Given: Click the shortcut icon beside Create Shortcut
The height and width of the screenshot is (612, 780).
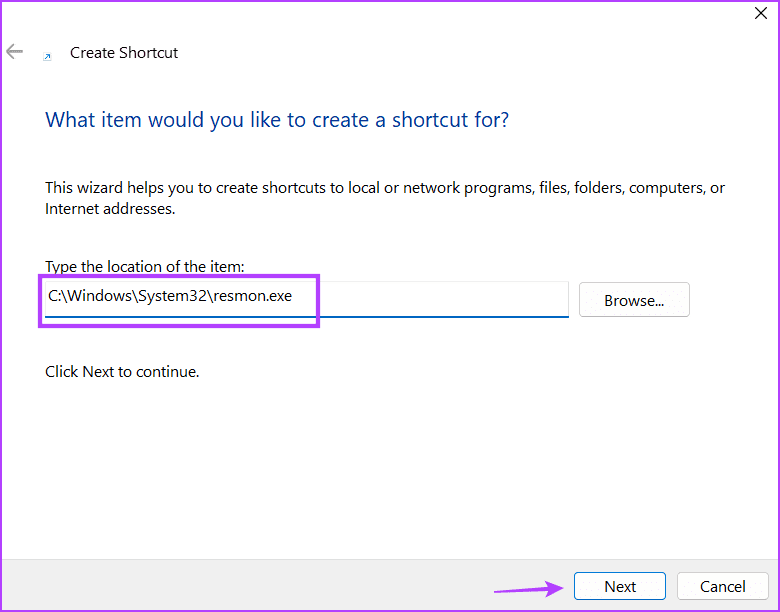Looking at the screenshot, I should click(x=47, y=57).
